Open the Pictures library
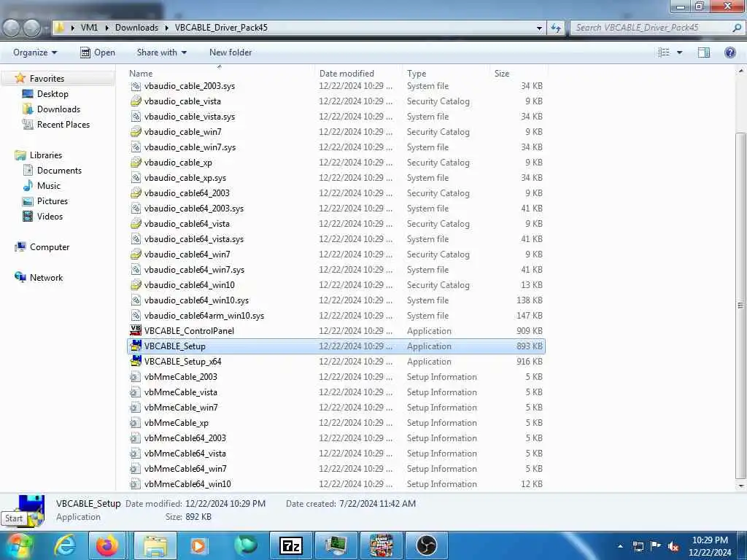 [53, 201]
